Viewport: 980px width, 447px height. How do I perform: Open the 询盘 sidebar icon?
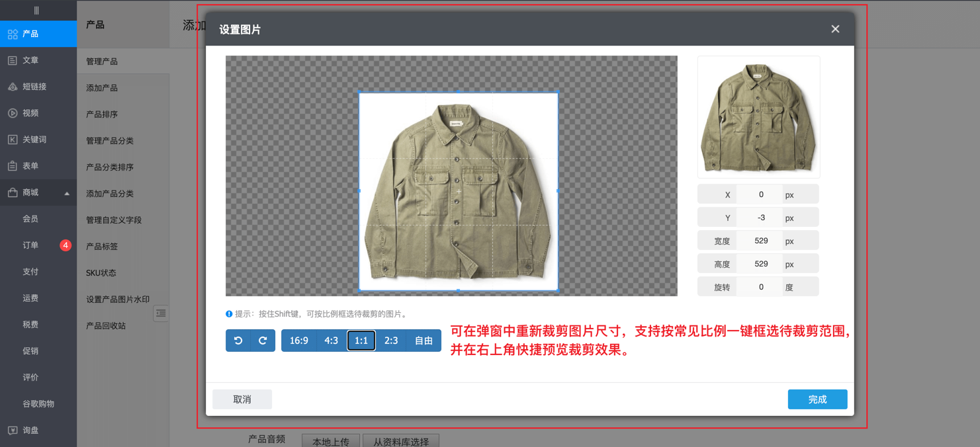coord(13,430)
